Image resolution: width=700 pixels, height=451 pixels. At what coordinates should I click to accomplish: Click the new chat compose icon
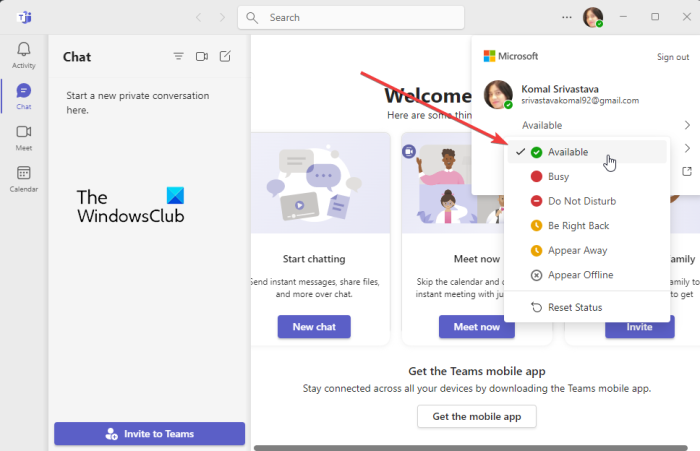coord(225,56)
